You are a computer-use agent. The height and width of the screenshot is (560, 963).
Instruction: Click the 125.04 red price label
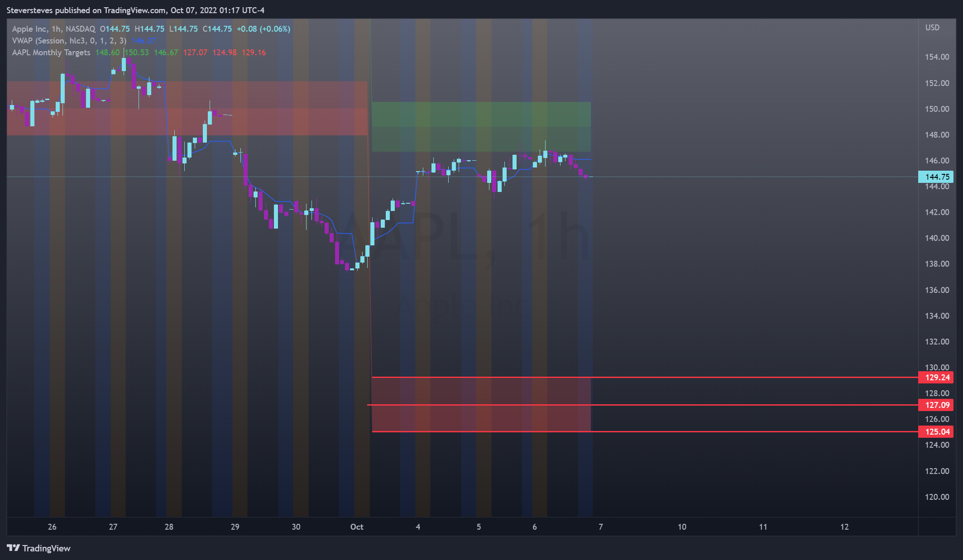[x=936, y=432]
